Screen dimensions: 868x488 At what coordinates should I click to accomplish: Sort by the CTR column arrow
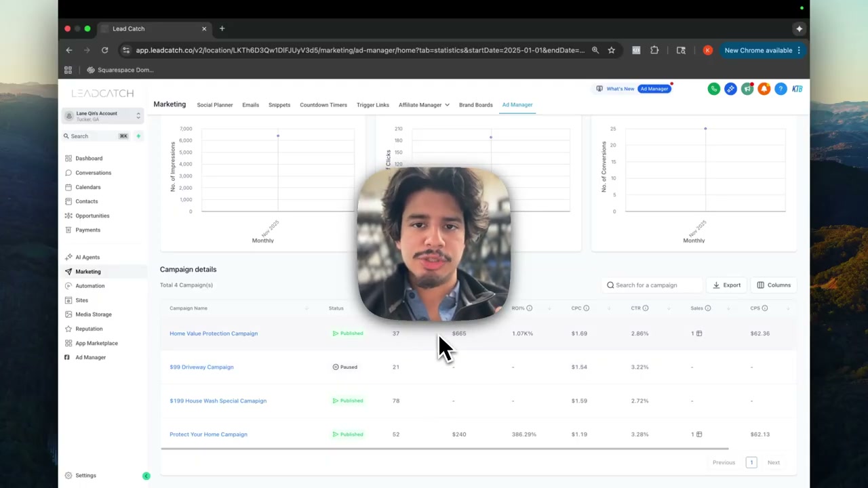click(x=670, y=309)
